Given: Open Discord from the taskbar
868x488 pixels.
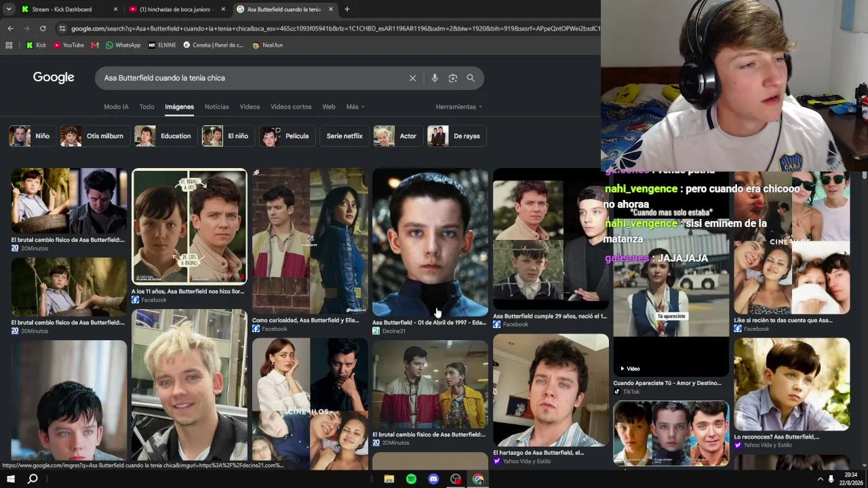Looking at the screenshot, I should (433, 479).
